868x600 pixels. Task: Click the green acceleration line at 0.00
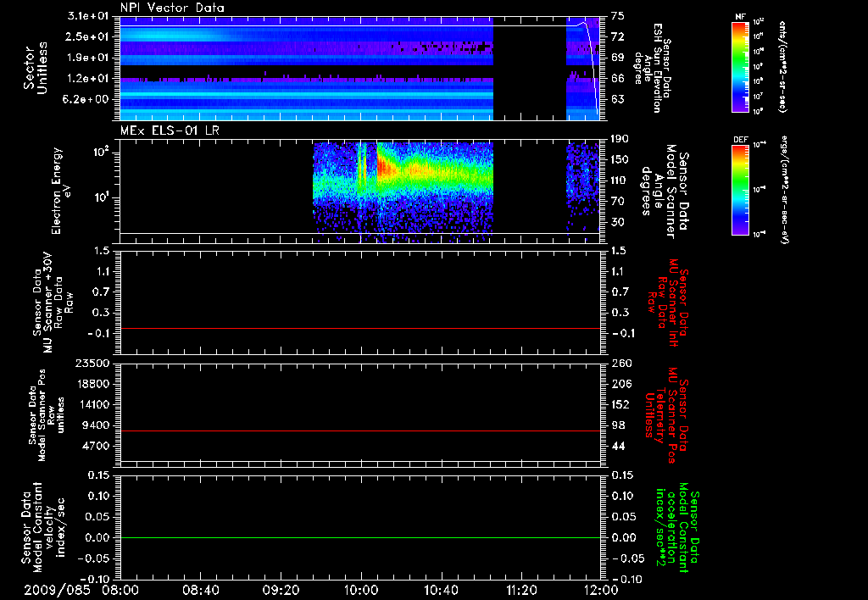click(x=360, y=537)
